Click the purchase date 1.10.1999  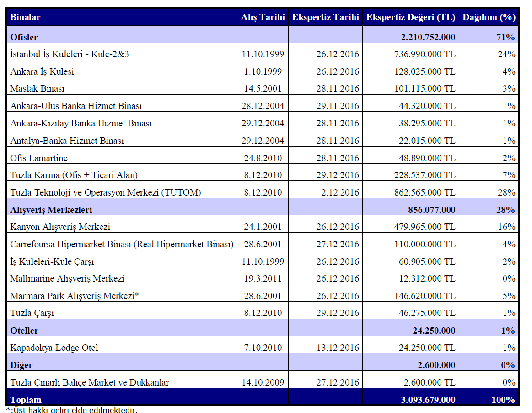pyautogui.click(x=263, y=71)
